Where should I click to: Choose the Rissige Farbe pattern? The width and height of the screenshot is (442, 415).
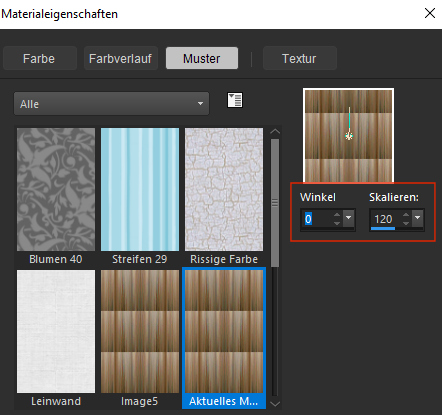[224, 190]
